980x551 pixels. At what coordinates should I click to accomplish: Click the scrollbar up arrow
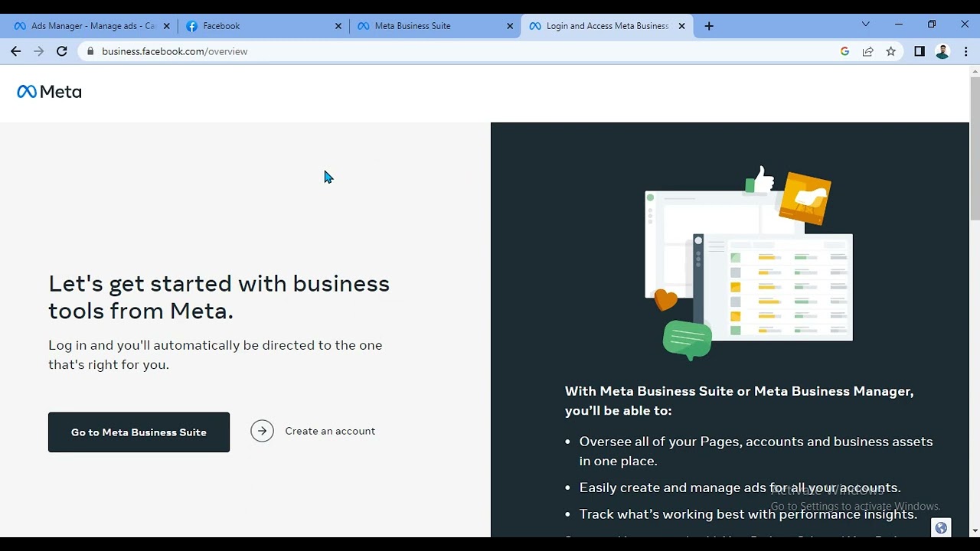(975, 71)
